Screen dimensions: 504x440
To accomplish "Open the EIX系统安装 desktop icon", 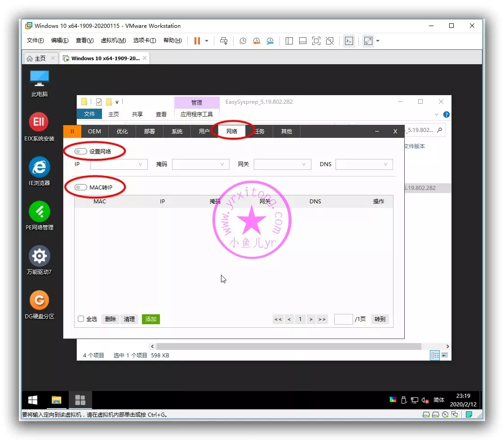I will [39, 122].
